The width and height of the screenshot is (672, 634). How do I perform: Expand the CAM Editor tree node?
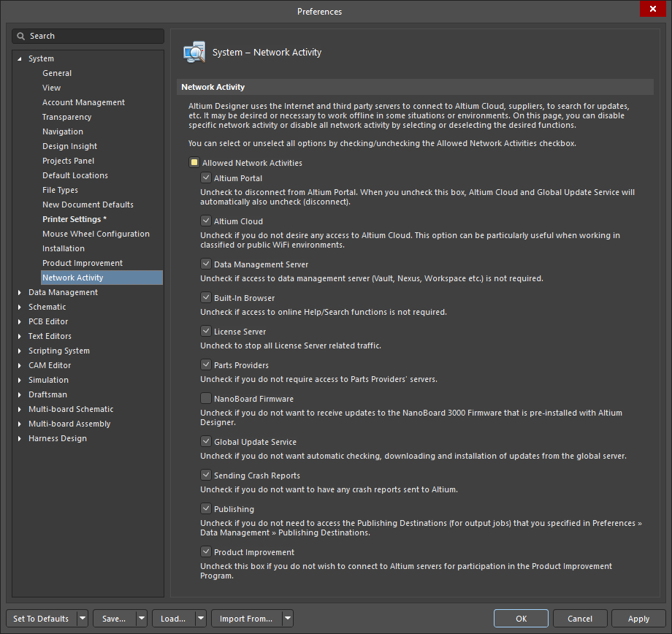[19, 365]
